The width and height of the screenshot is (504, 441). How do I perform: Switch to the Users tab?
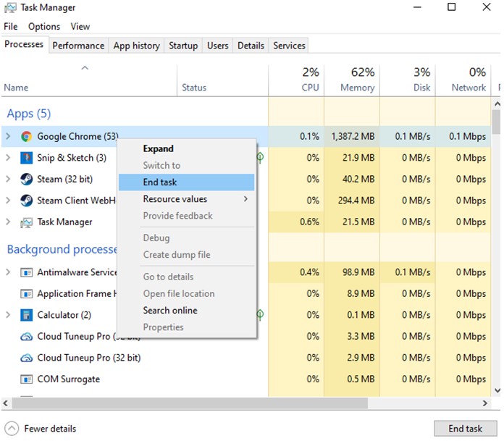(218, 46)
